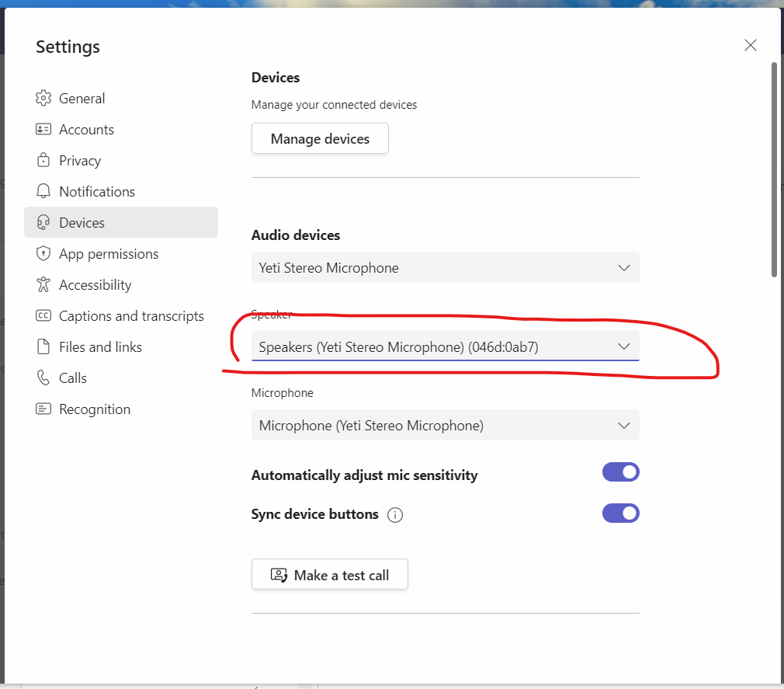Expand the Audio devices dropdown
The height and width of the screenshot is (689, 784).
coord(445,268)
